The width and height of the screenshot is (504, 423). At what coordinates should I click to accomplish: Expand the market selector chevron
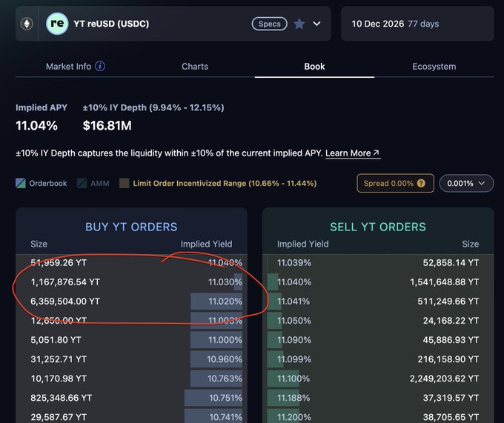coord(316,24)
